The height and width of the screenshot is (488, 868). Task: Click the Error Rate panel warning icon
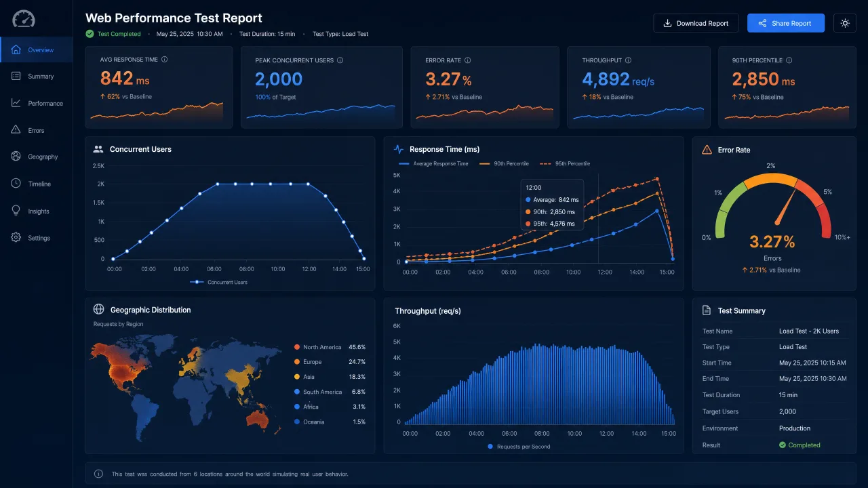click(x=707, y=150)
